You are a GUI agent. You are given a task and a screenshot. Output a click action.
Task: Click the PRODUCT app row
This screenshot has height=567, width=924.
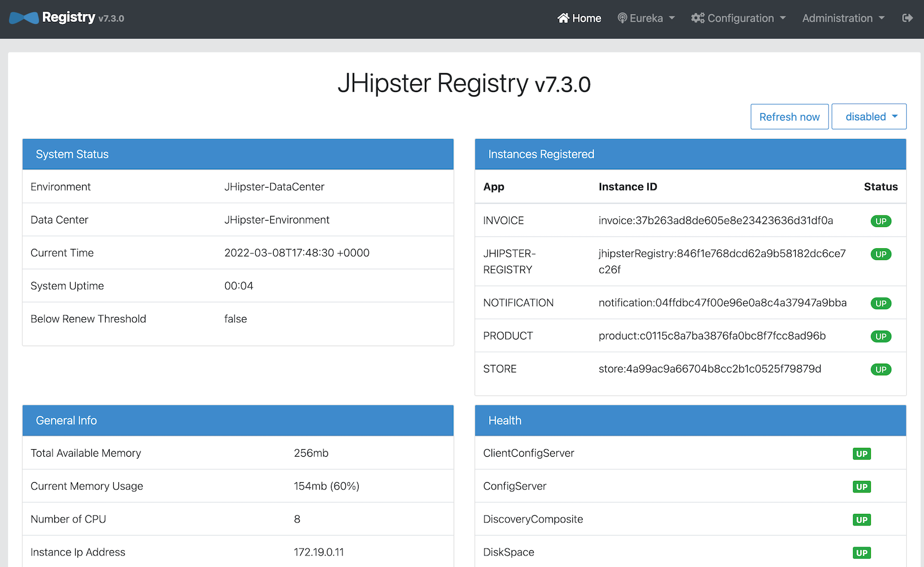click(508, 336)
